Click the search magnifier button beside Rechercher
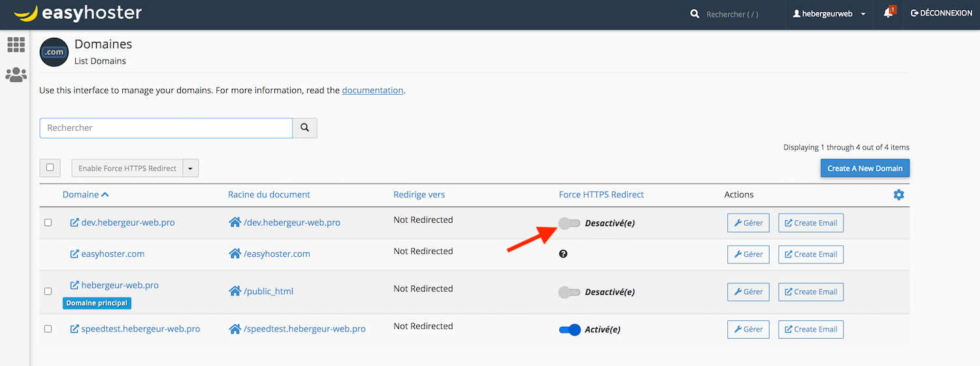This screenshot has height=366, width=980. pos(304,128)
